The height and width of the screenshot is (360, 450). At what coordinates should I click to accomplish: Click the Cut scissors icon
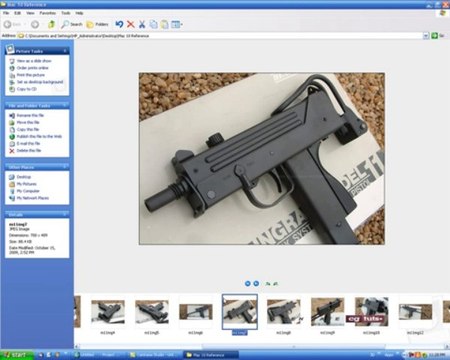(142, 24)
